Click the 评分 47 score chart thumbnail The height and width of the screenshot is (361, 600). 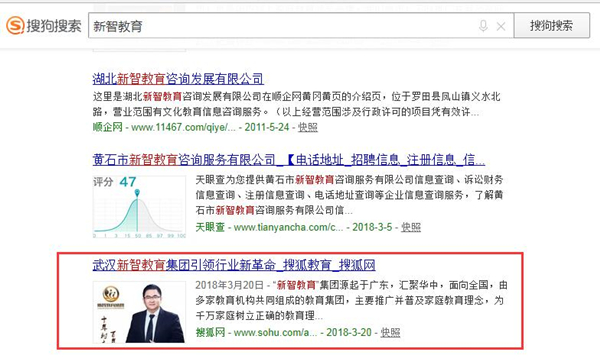pos(139,206)
